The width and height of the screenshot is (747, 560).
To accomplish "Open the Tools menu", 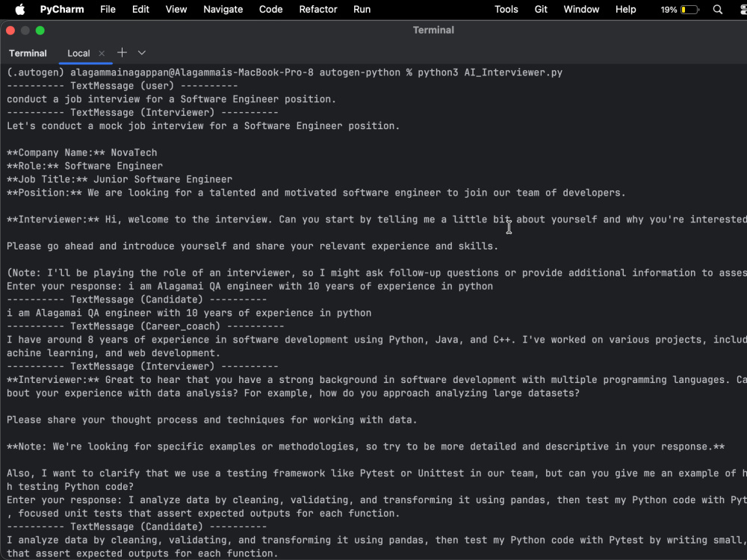I will coord(506,9).
